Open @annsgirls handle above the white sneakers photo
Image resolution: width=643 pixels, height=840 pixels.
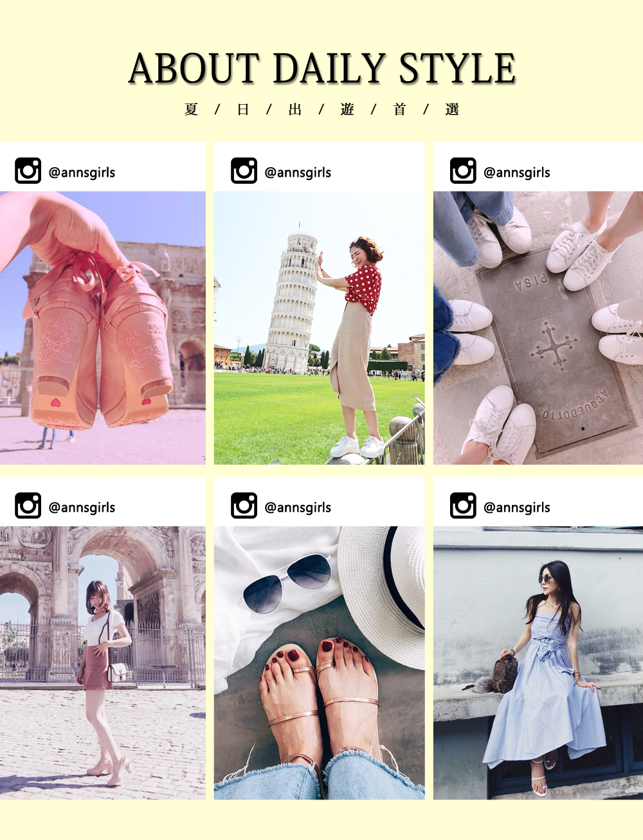517,172
